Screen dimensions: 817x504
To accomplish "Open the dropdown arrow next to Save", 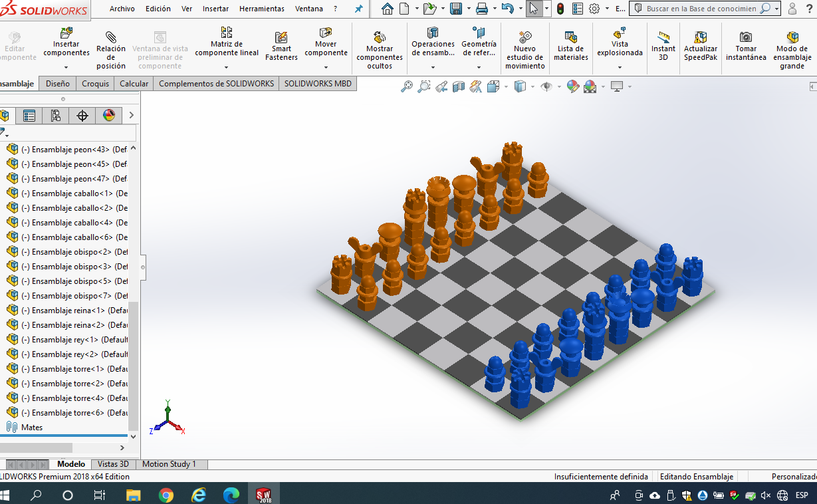I will point(467,9).
